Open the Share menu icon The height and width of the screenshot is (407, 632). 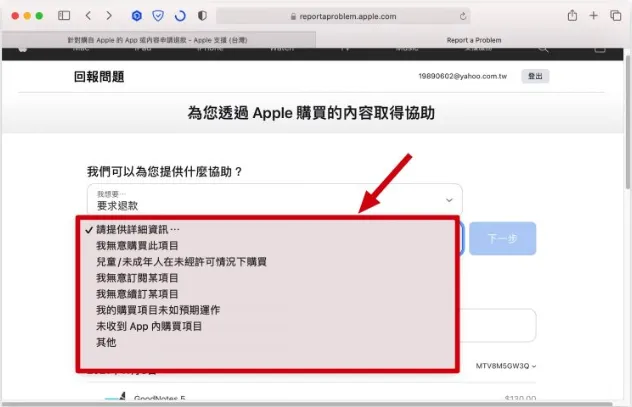point(572,16)
